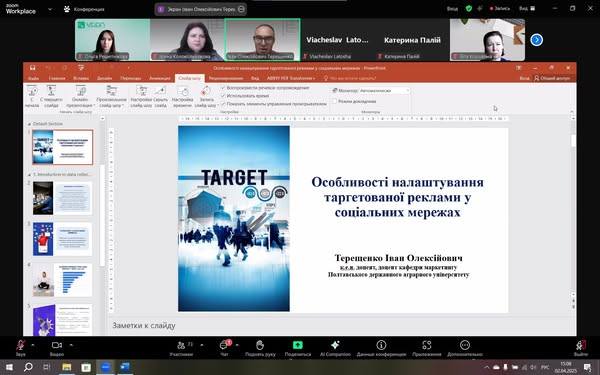This screenshot has width=600, height=375.
Task: Select the third slide thumbnail
Action: [62, 239]
